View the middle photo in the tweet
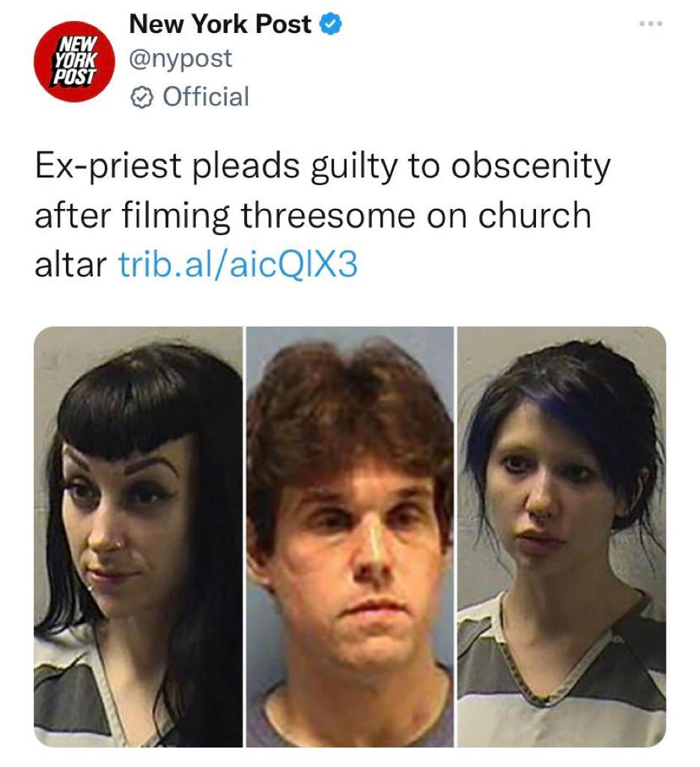This screenshot has height=767, width=700. coord(350,536)
